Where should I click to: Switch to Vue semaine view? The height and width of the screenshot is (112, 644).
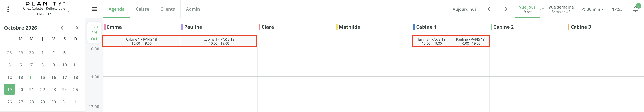(561, 9)
